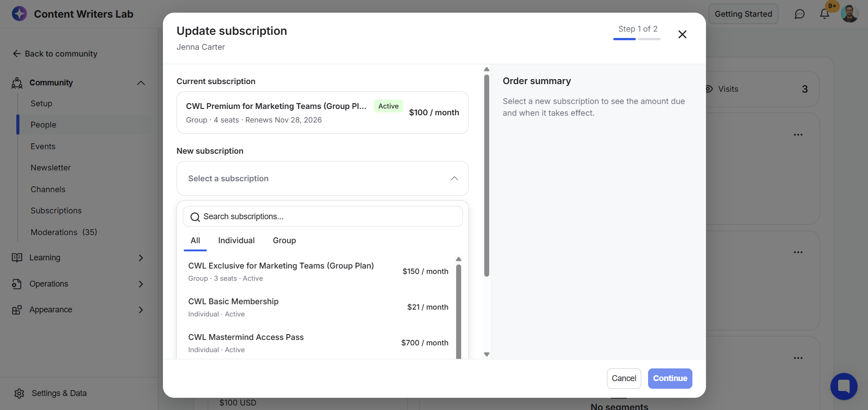Collapse the Select a subscription dropdown
The height and width of the screenshot is (410, 868).
click(454, 179)
